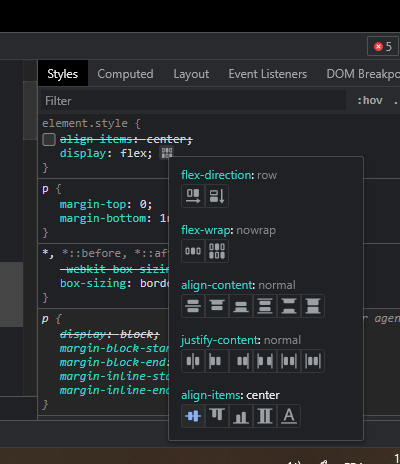Click the align-items label in popup
400x464 pixels.
coord(212,395)
